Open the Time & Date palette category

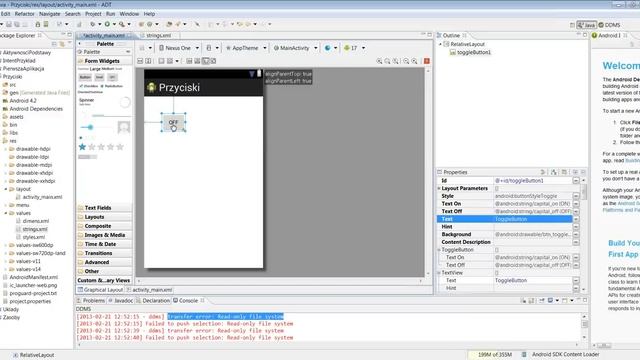(x=104, y=244)
